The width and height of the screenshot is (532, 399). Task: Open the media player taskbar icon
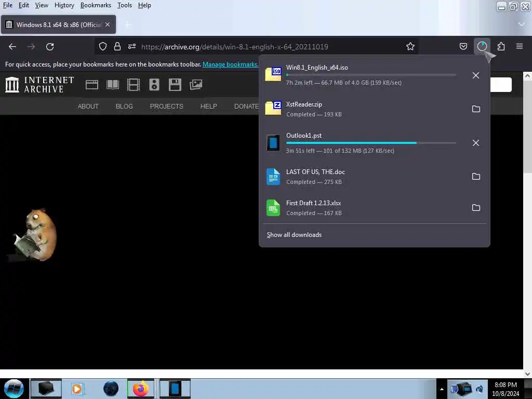coord(77,389)
